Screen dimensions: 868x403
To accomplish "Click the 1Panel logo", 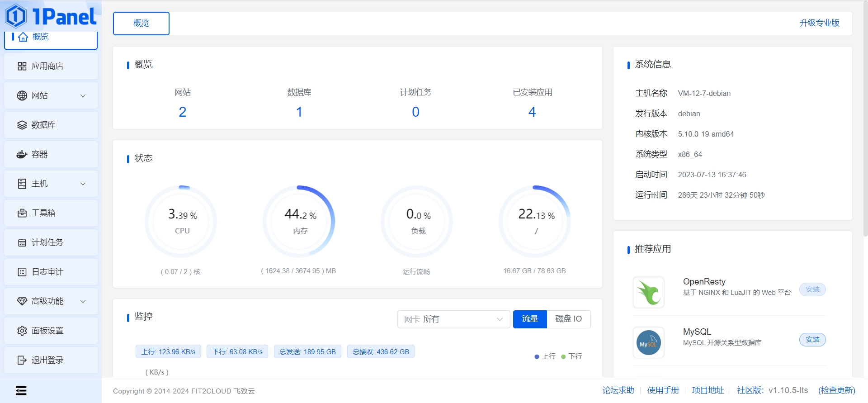I will pos(51,16).
